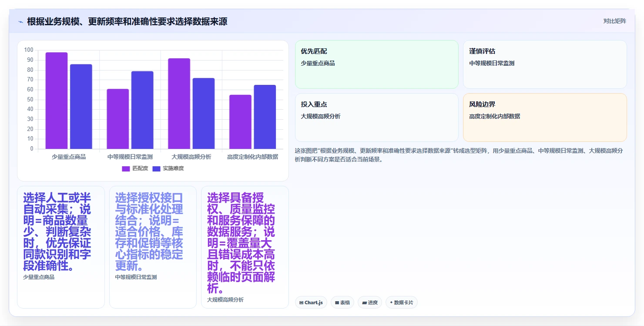Click 少量重点商品 caption under first data card

39,277
